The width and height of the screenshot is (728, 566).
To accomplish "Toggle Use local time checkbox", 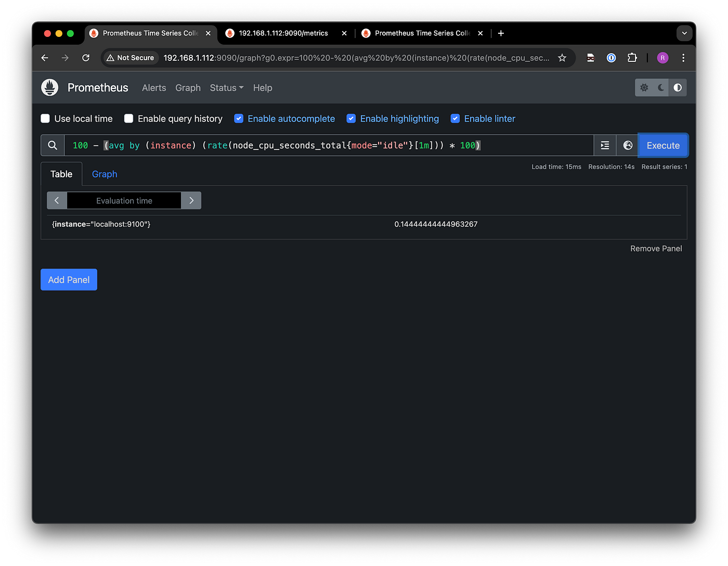I will [45, 119].
